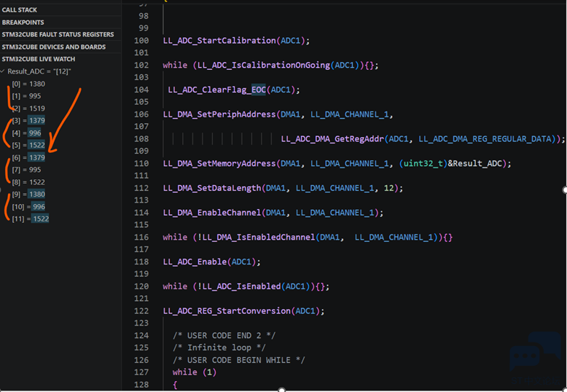The image size is (567, 392).
Task: Click the LL_ADC_DMA_REG_REGULAR_DATA constant
Action: [488, 138]
